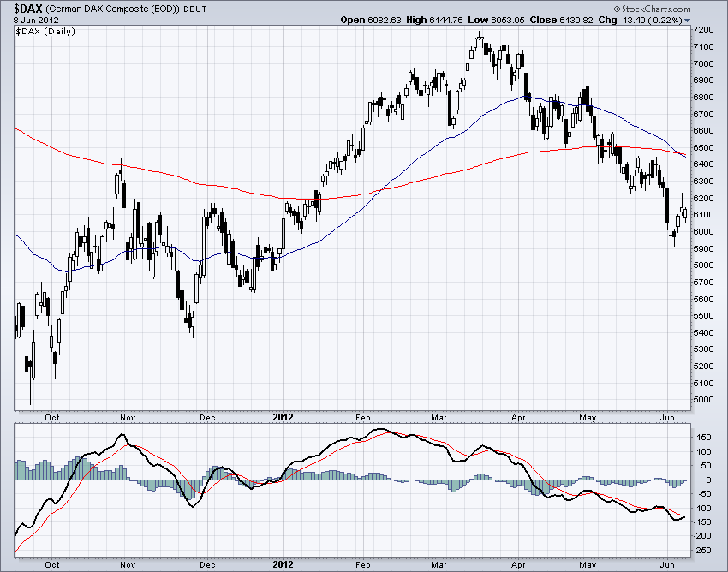728x572 pixels.
Task: Click the Nov label under the price chart
Action: tap(128, 417)
